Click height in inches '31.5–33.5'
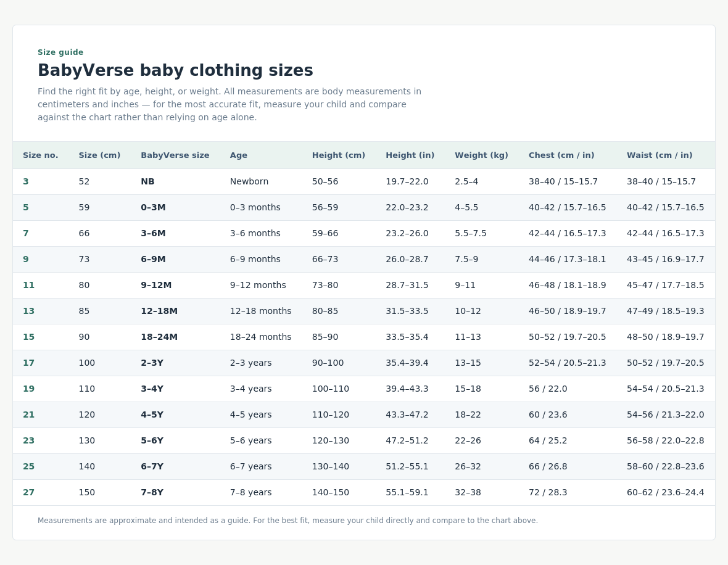728x565 pixels. (x=407, y=311)
